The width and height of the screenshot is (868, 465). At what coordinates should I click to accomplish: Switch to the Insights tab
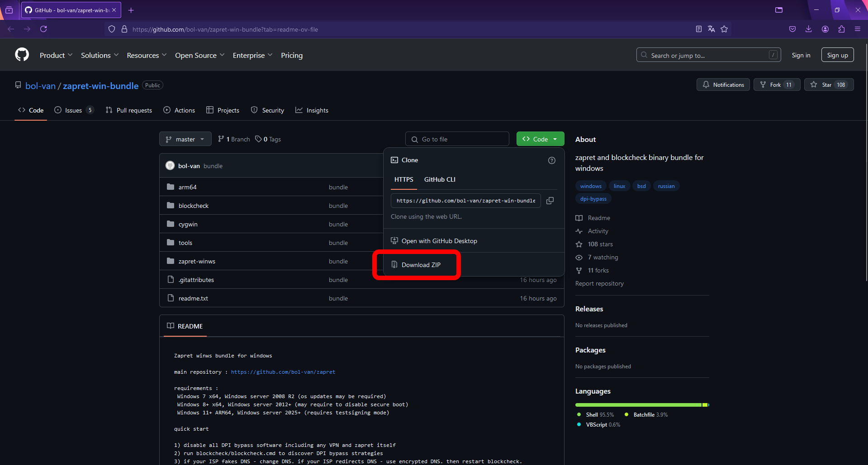coord(312,110)
